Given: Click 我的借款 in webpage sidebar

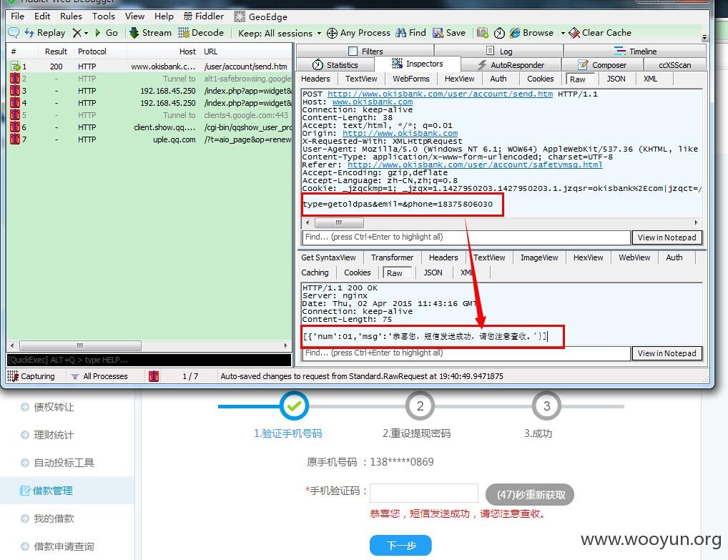Looking at the screenshot, I should coord(54,519).
